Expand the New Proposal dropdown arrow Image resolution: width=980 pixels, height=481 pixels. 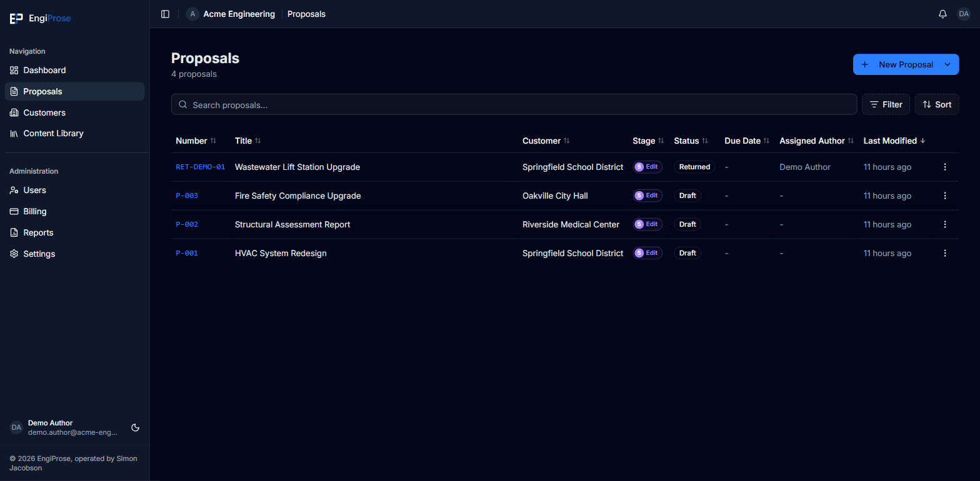coord(947,64)
